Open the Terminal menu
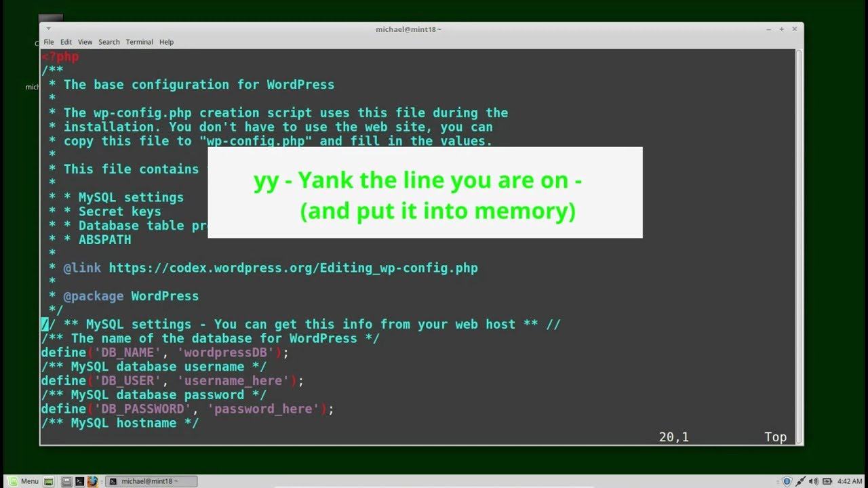 (139, 42)
